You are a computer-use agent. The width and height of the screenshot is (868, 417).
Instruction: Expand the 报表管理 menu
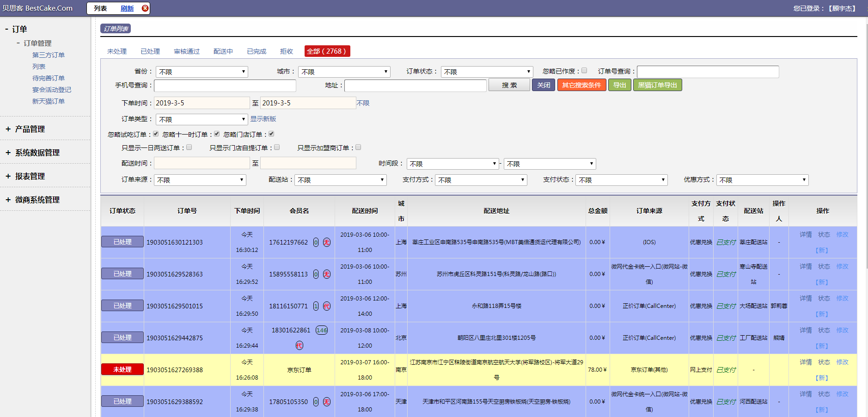coord(8,176)
